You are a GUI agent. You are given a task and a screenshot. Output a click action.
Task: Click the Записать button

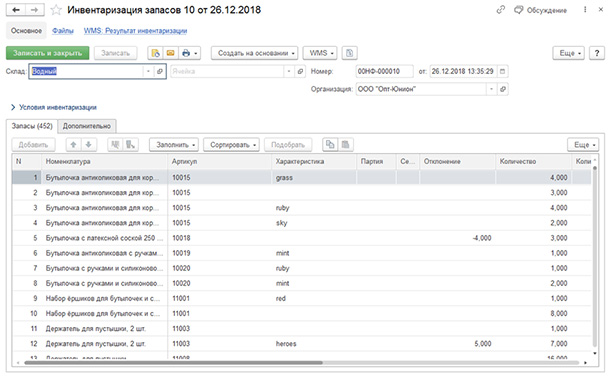pyautogui.click(x=115, y=53)
